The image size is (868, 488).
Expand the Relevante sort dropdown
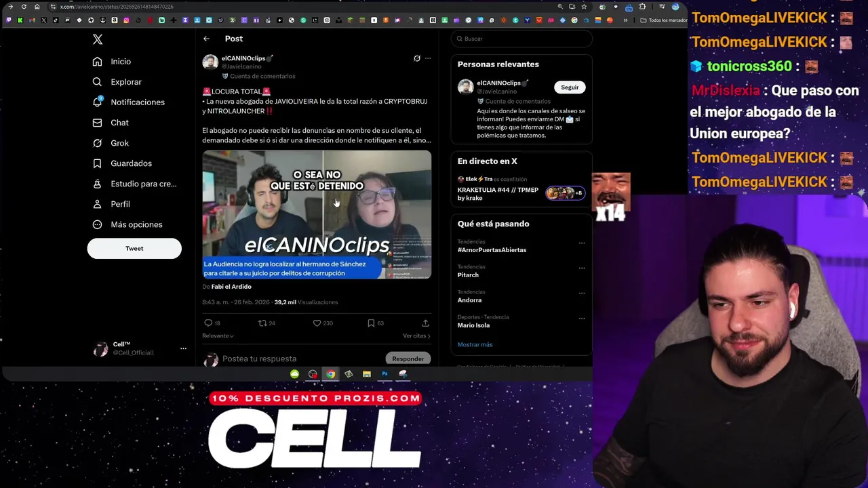pos(218,335)
